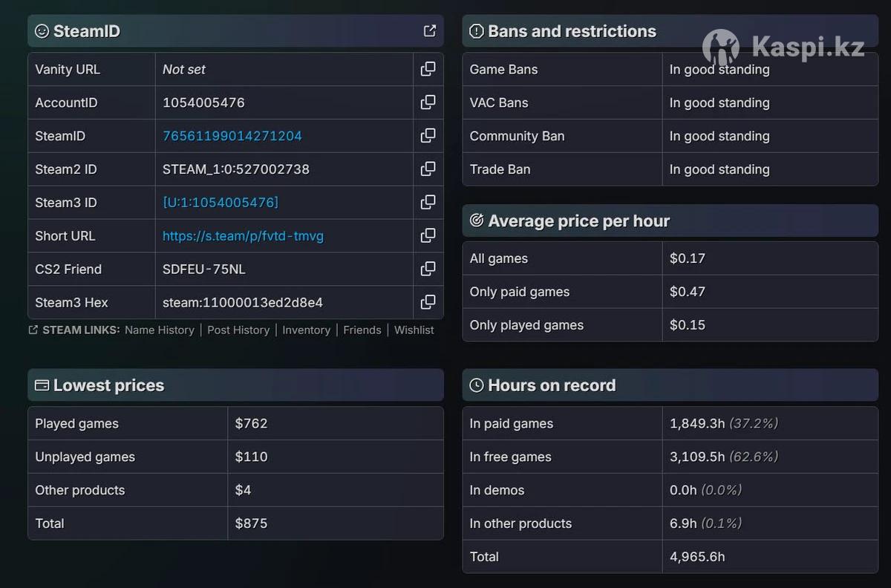Copy the CS2 Friend code
This screenshot has height=588, width=891.
click(428, 269)
